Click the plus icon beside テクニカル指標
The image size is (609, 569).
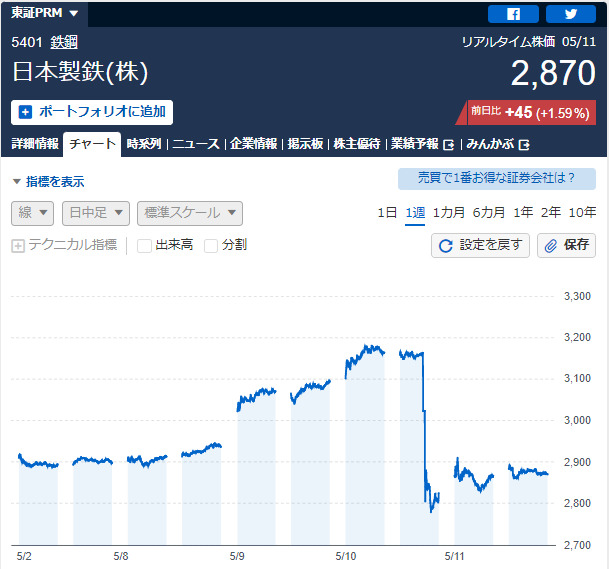[18, 246]
